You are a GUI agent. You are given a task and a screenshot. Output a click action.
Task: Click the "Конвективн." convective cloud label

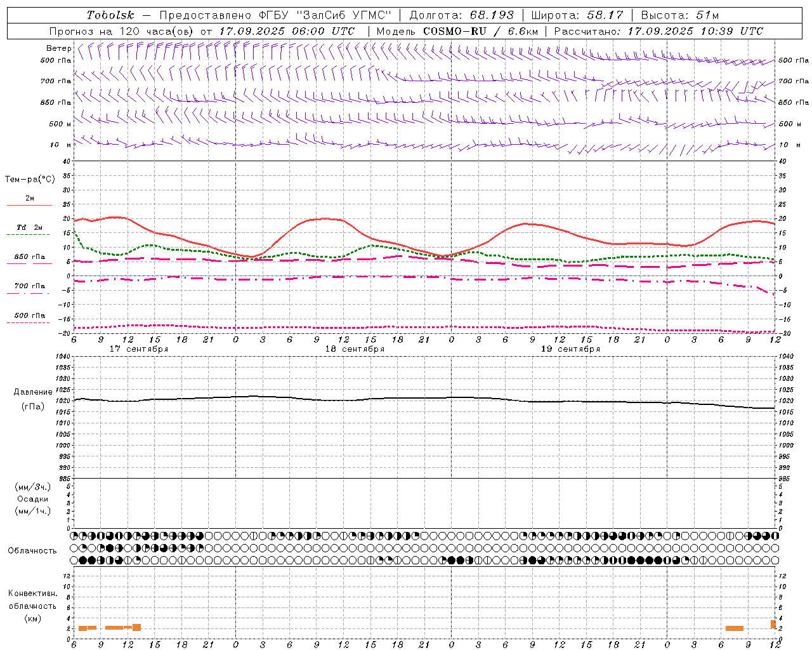coord(32,594)
